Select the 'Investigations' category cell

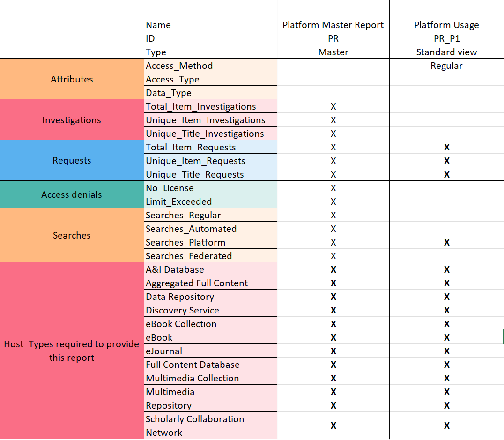72,119
